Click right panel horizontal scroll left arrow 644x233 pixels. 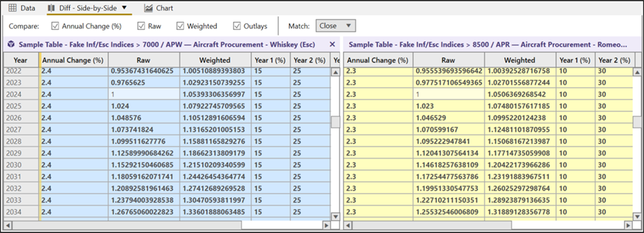347,225
